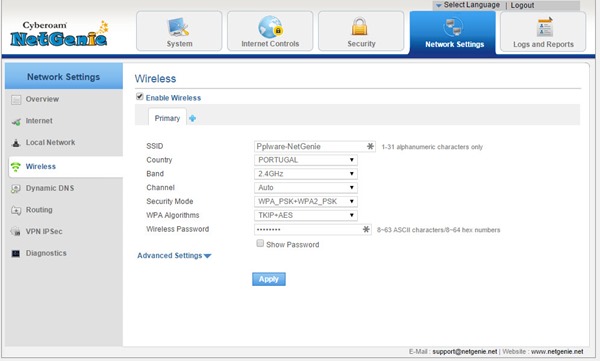This screenshot has width=600, height=361.
Task: Click the support@netgenie.net email link
Action: [x=465, y=351]
